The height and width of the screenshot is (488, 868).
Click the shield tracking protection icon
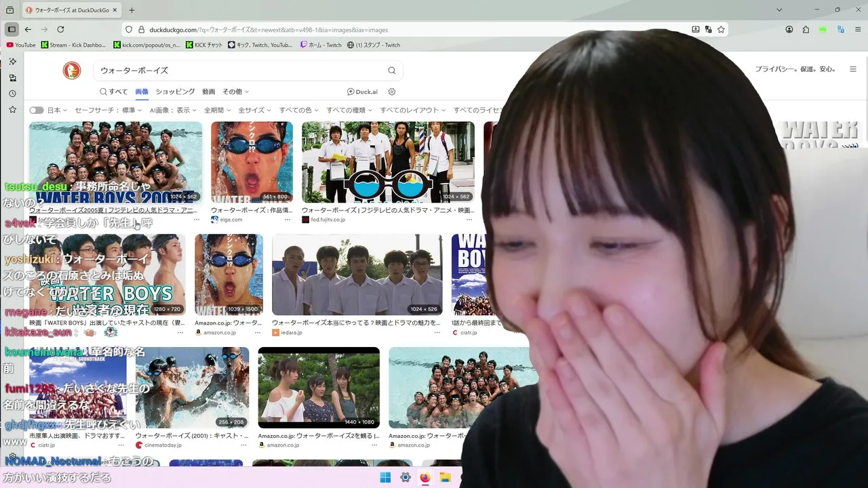[129, 30]
